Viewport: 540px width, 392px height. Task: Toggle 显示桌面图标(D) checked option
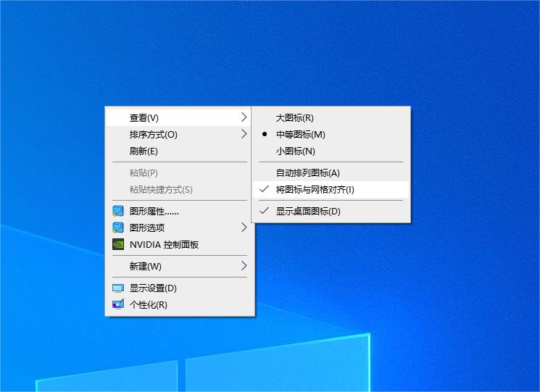[x=307, y=212]
